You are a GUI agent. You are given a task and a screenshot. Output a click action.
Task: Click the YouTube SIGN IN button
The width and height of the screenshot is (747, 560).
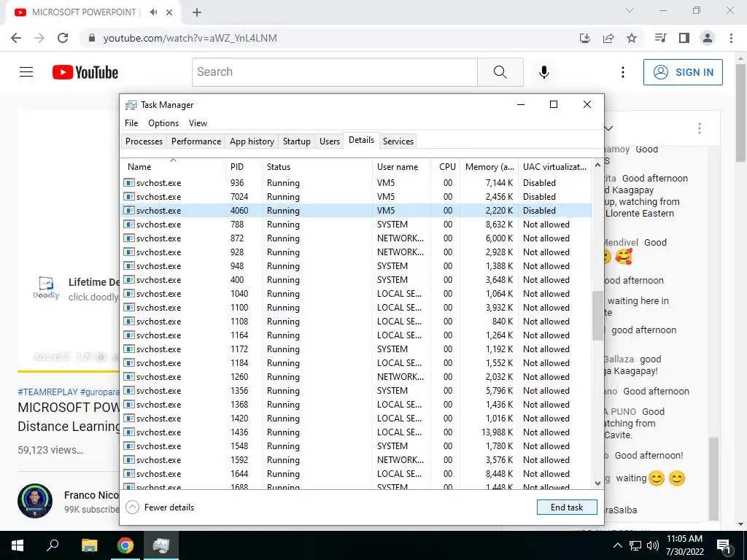pos(683,72)
